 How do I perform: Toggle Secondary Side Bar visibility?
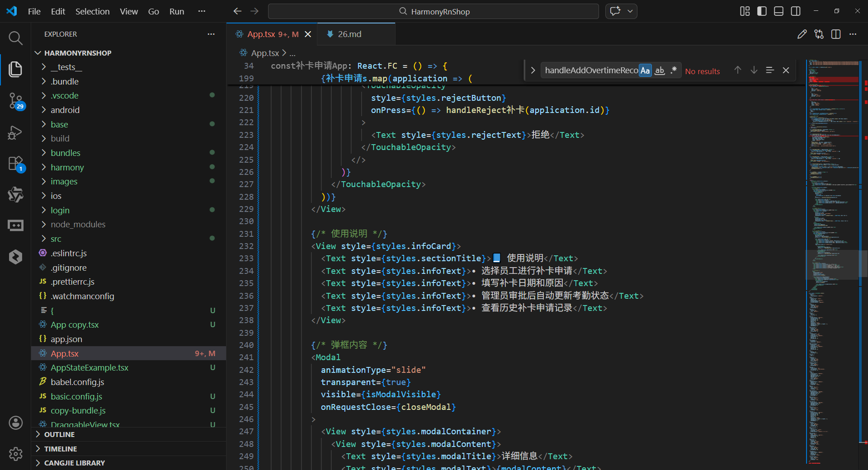tap(796, 11)
